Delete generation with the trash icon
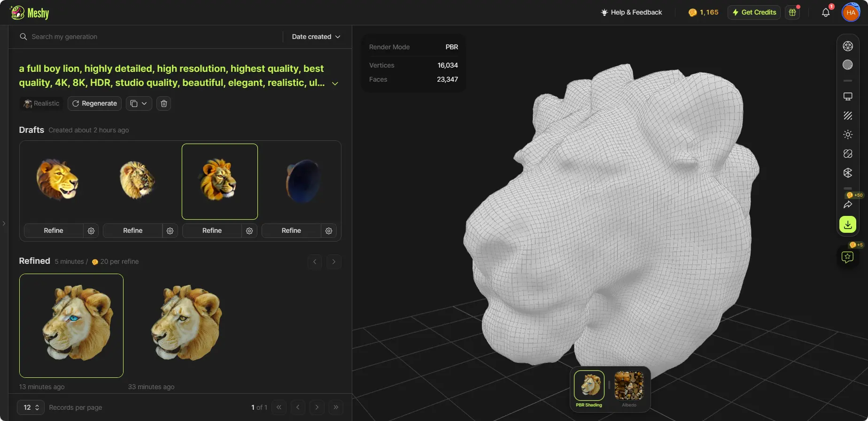Screen dimensions: 868x421 tap(163, 104)
